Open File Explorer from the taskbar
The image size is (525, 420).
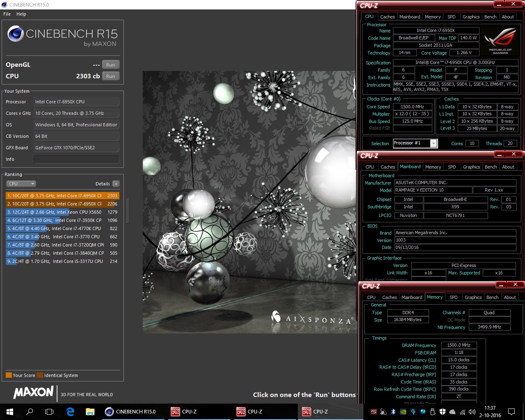(x=90, y=412)
